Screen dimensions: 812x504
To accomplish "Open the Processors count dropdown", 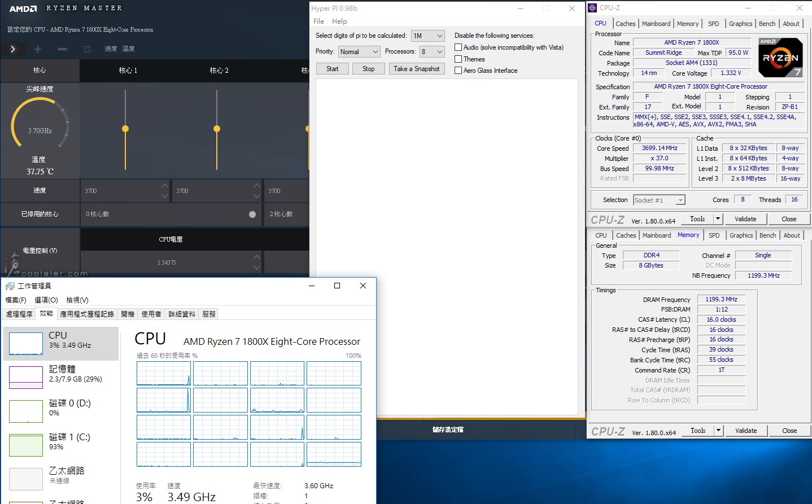I will click(x=433, y=51).
